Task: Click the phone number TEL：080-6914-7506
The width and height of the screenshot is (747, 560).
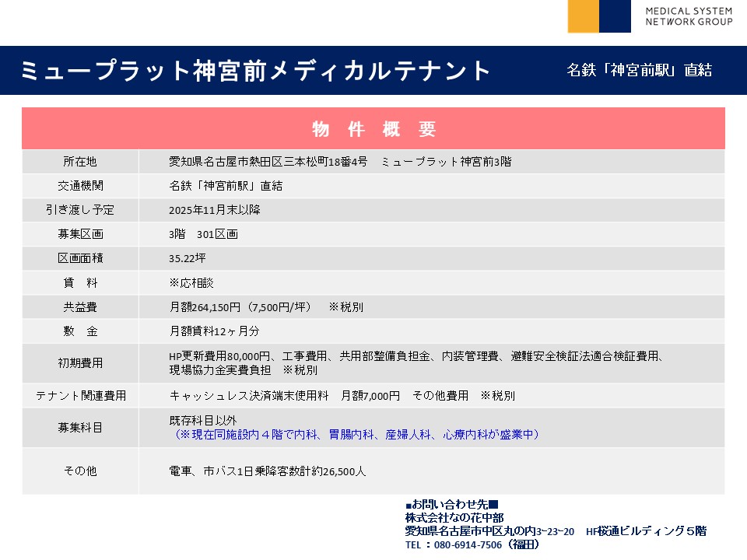Action: pyautogui.click(x=454, y=544)
